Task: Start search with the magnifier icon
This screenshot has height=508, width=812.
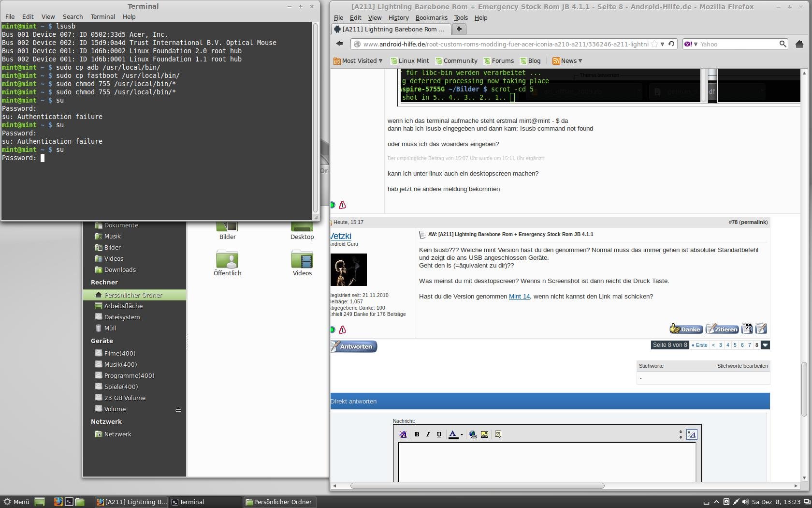Action: (783, 44)
